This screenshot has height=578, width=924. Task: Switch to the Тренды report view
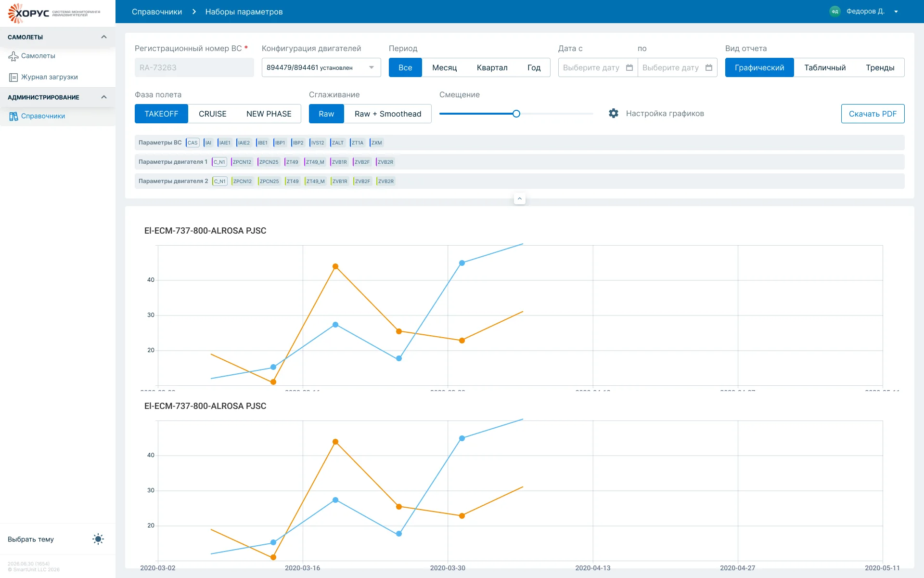pos(880,67)
